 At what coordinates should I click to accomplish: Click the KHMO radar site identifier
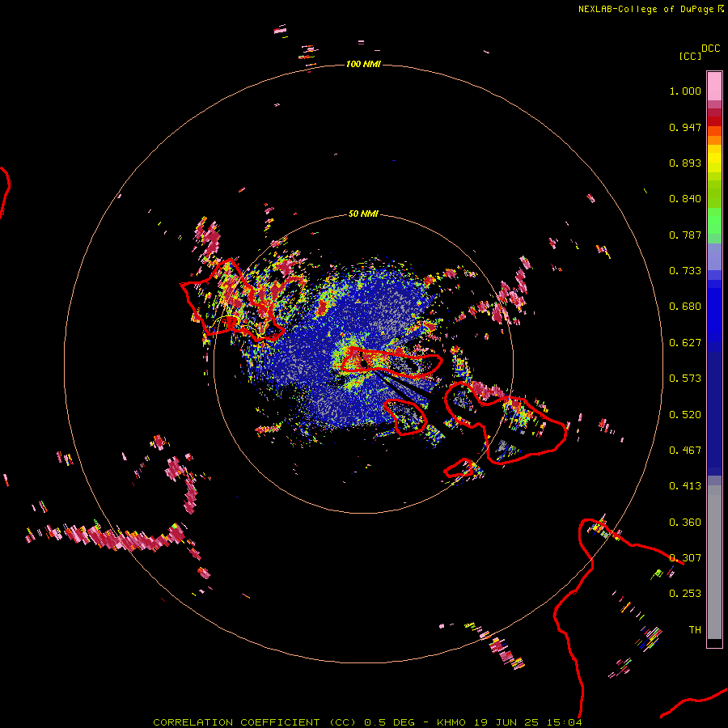tap(451, 722)
